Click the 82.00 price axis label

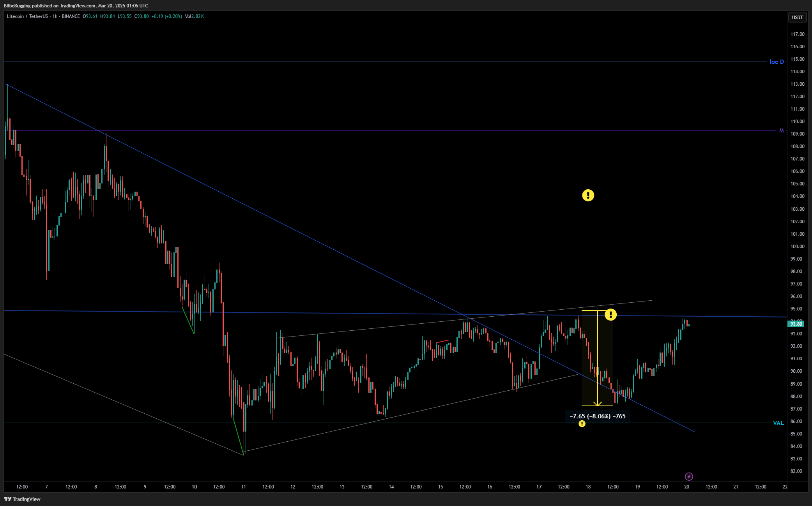click(x=797, y=471)
